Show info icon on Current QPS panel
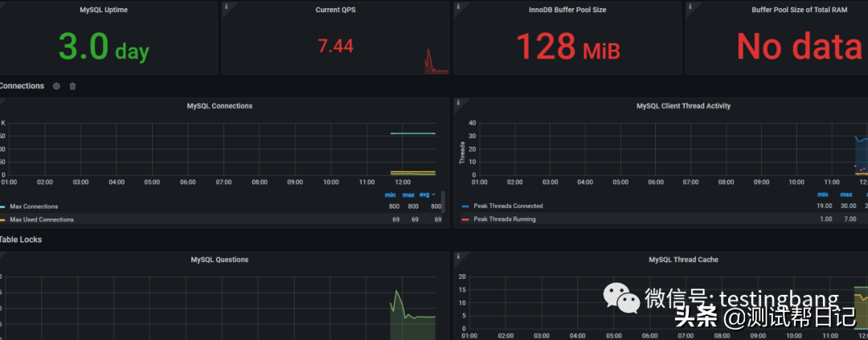 (x=226, y=6)
